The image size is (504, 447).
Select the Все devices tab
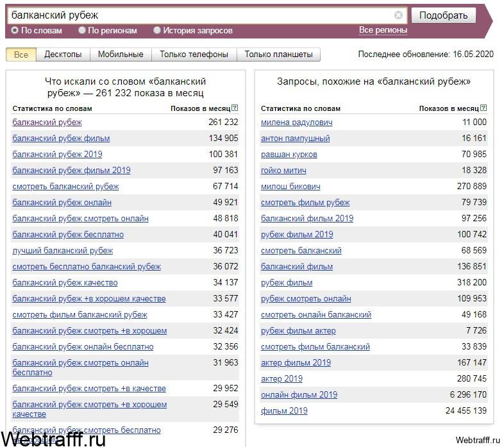[x=21, y=55]
